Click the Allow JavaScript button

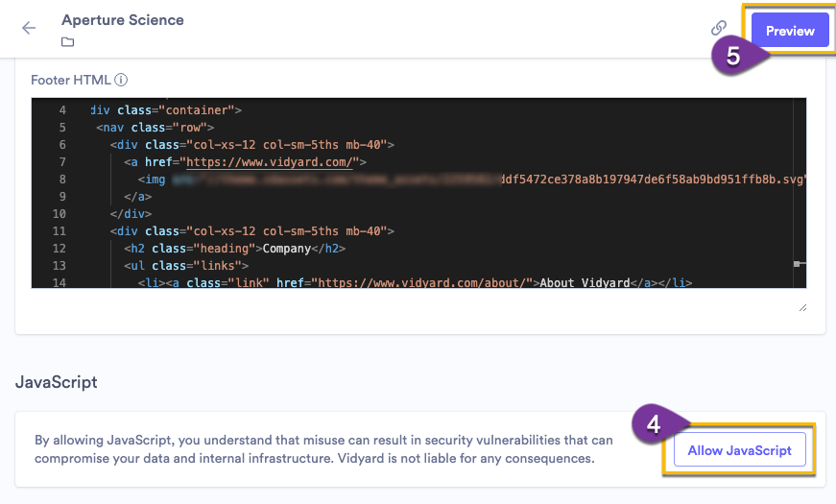click(738, 450)
